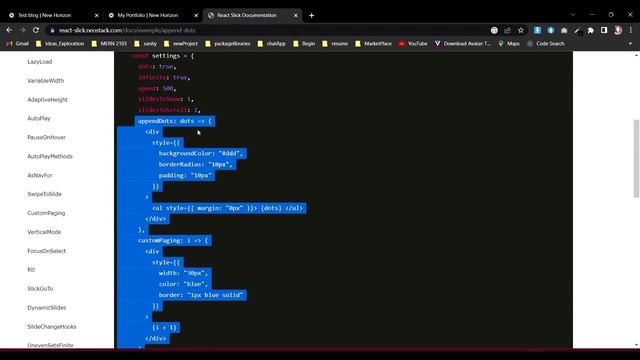The height and width of the screenshot is (360, 640).
Task: Open the VerticalMode example
Action: pos(44,232)
